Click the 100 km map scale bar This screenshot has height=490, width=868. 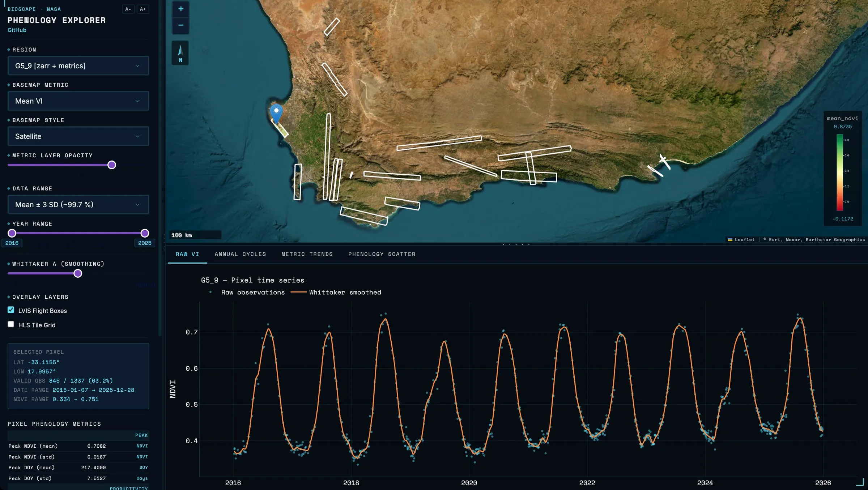click(195, 235)
